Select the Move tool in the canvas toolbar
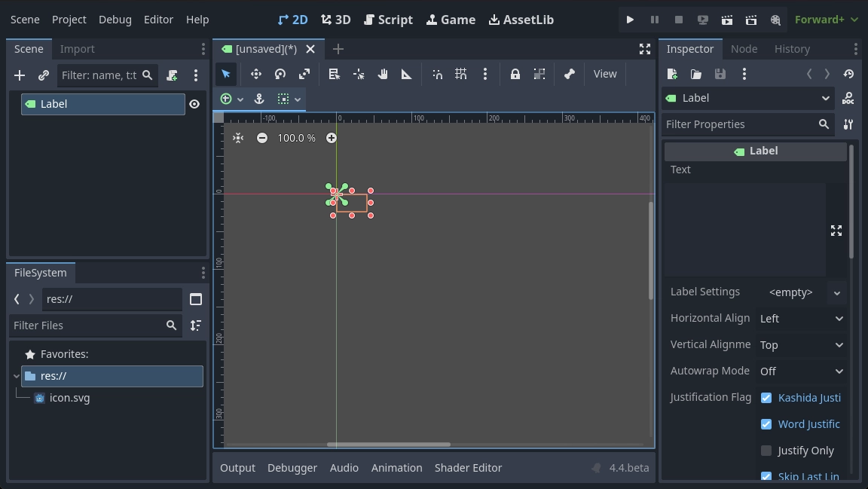The height and width of the screenshot is (489, 868). pyautogui.click(x=256, y=74)
